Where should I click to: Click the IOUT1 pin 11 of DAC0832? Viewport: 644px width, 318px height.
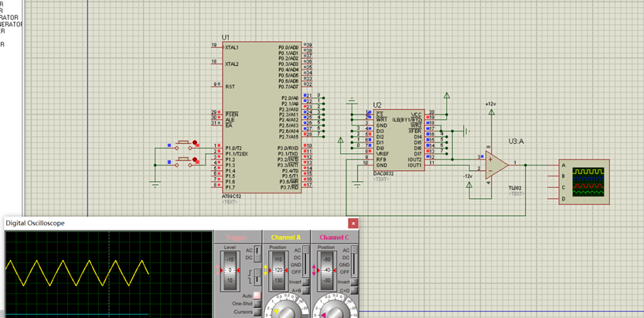tap(431, 164)
